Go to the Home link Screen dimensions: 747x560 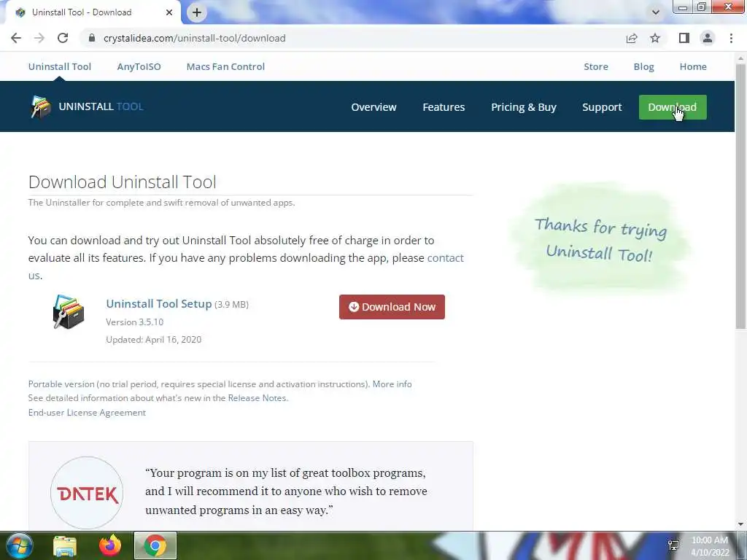click(693, 66)
